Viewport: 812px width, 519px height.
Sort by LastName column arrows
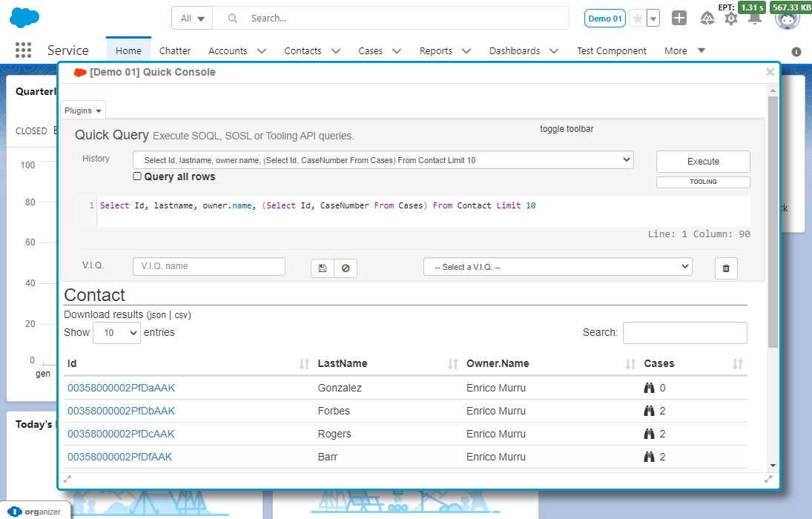tap(453, 364)
